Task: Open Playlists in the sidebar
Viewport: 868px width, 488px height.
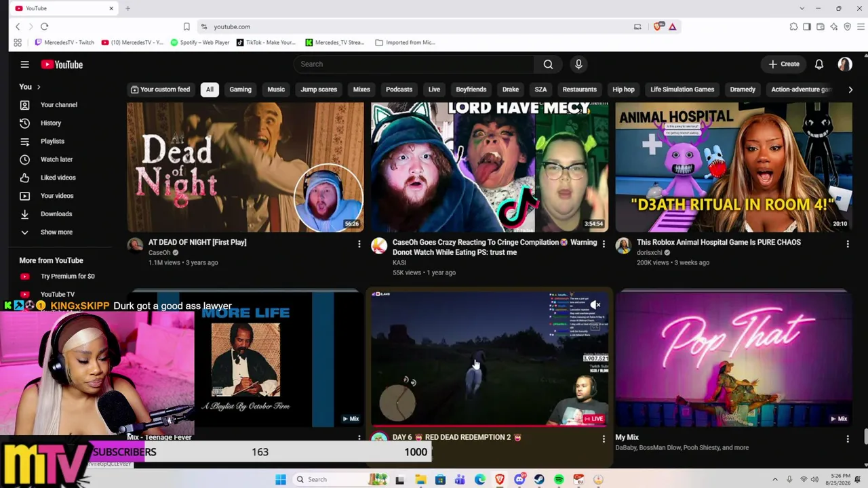Action: coord(52,141)
